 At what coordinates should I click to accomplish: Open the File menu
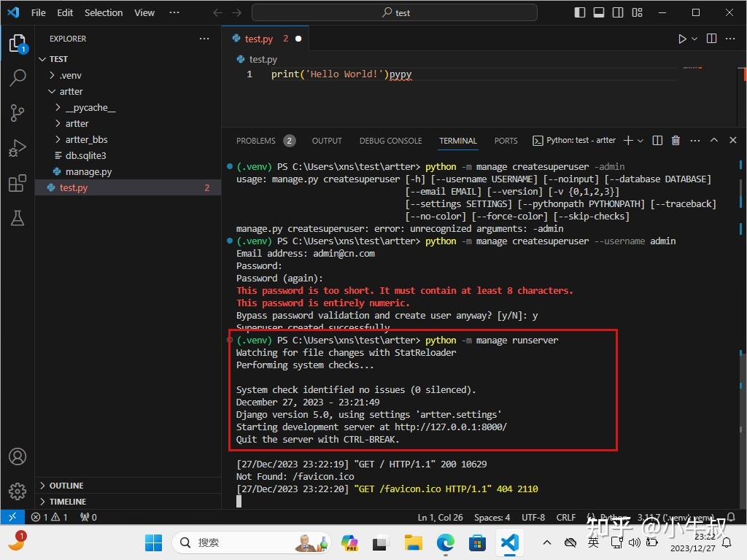37,12
